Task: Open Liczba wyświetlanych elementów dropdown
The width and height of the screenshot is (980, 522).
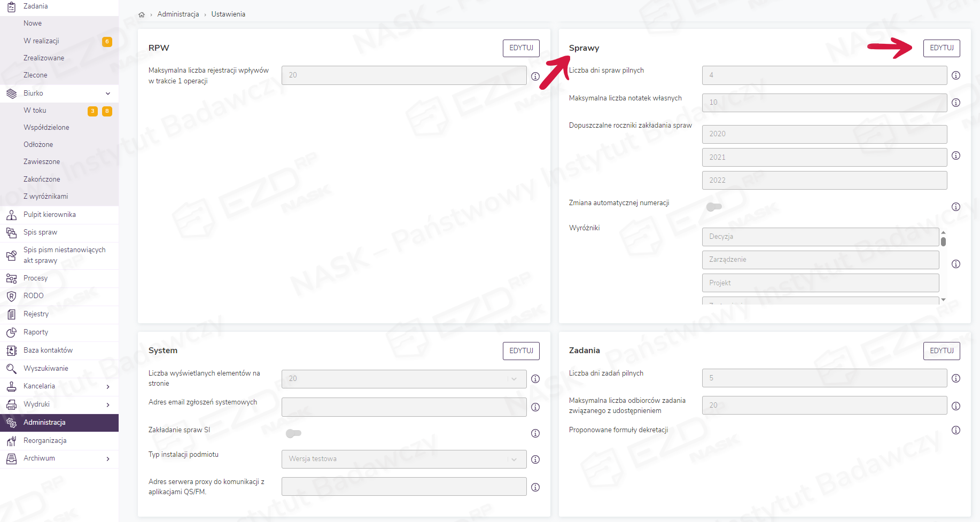Action: [x=403, y=379]
